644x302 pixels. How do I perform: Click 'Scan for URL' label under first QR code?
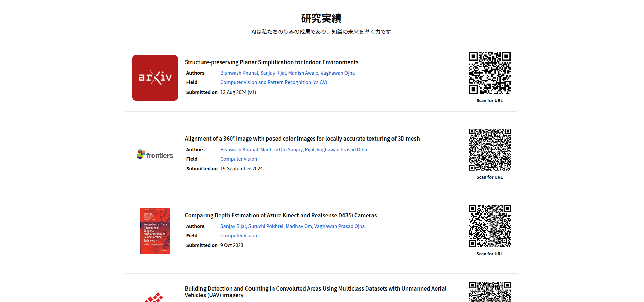tap(489, 101)
